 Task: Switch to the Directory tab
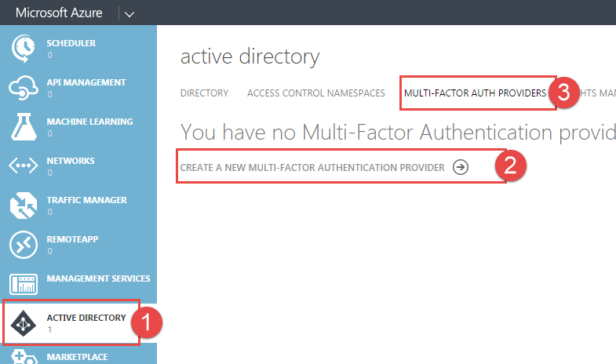204,93
